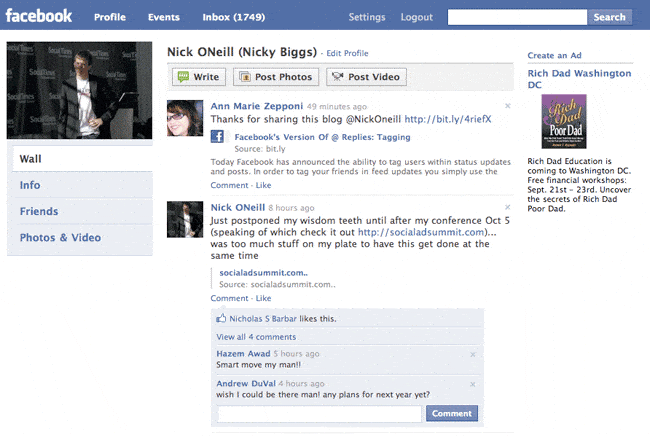650x436 pixels.
Task: Click Ann Marie Zepponi's avatar
Action: [x=185, y=118]
